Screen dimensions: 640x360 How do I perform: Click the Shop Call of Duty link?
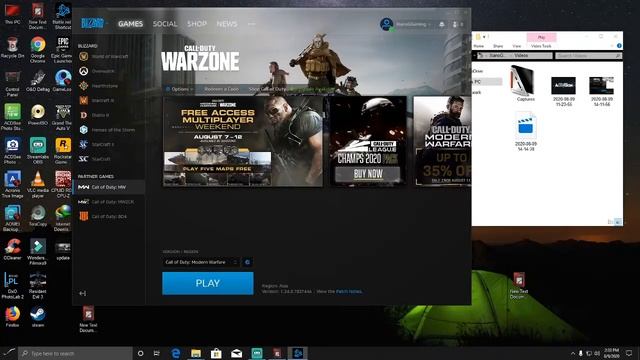268,89
